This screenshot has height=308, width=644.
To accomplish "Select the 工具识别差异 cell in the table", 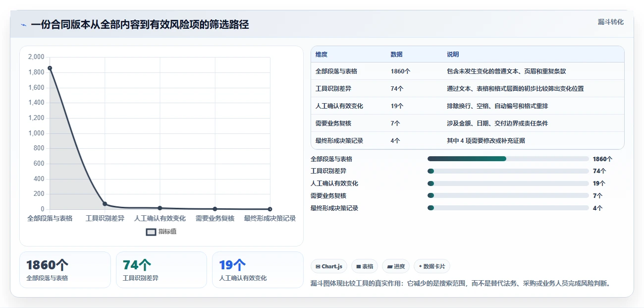I will (333, 89).
